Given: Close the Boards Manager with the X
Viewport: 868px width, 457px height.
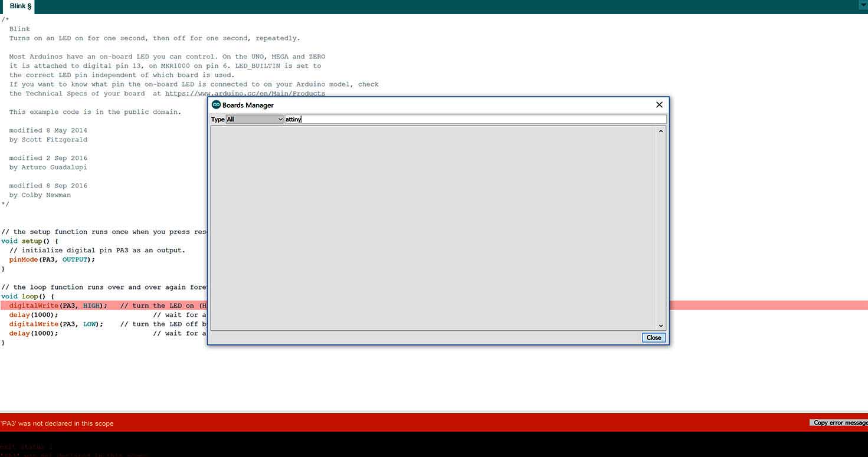Looking at the screenshot, I should click(659, 105).
